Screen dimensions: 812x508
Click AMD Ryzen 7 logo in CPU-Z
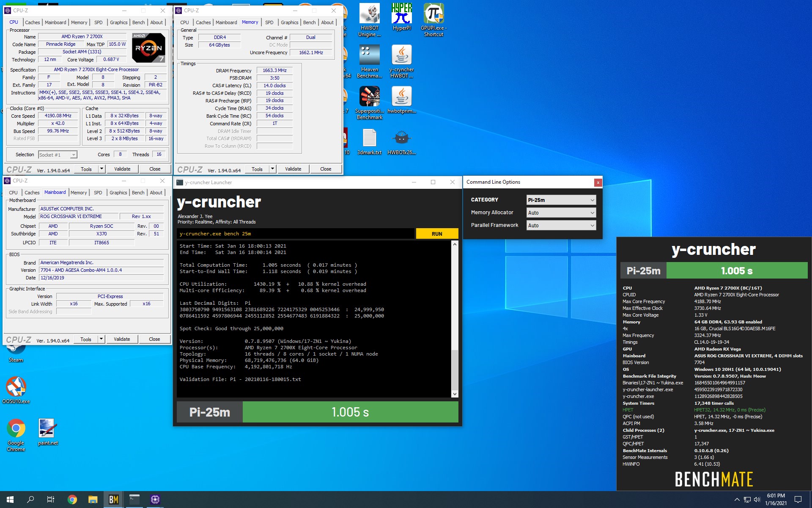pyautogui.click(x=148, y=47)
